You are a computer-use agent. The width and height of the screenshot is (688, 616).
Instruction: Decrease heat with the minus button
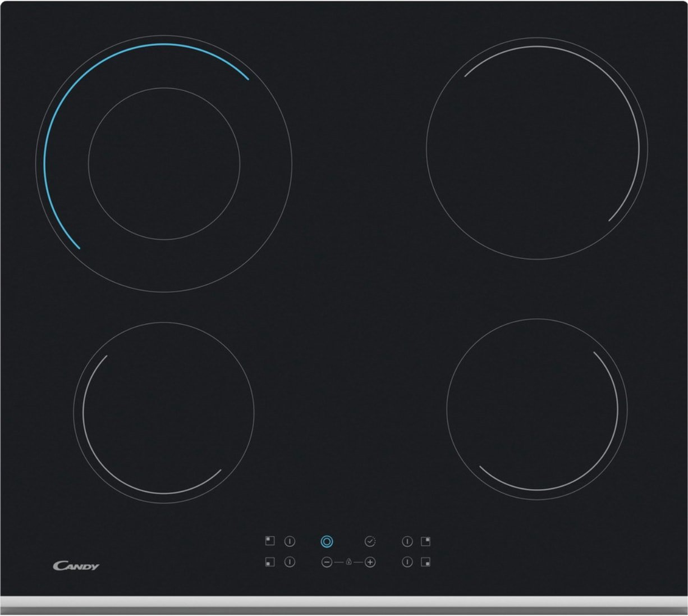pos(327,562)
